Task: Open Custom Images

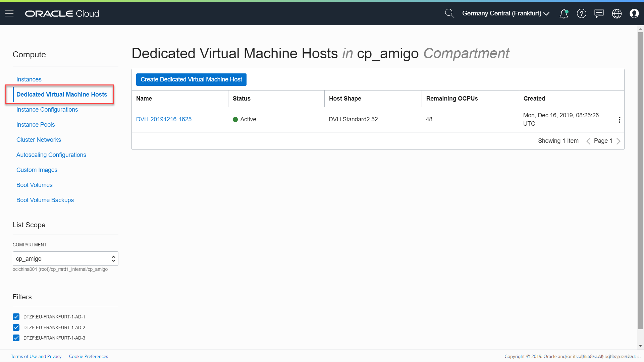Action: [37, 170]
